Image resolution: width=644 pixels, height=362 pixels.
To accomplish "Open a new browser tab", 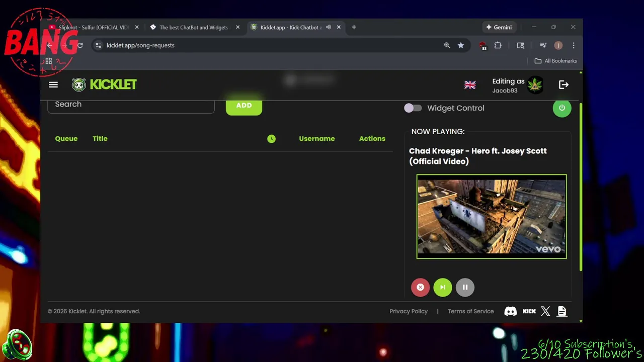I will tap(354, 27).
